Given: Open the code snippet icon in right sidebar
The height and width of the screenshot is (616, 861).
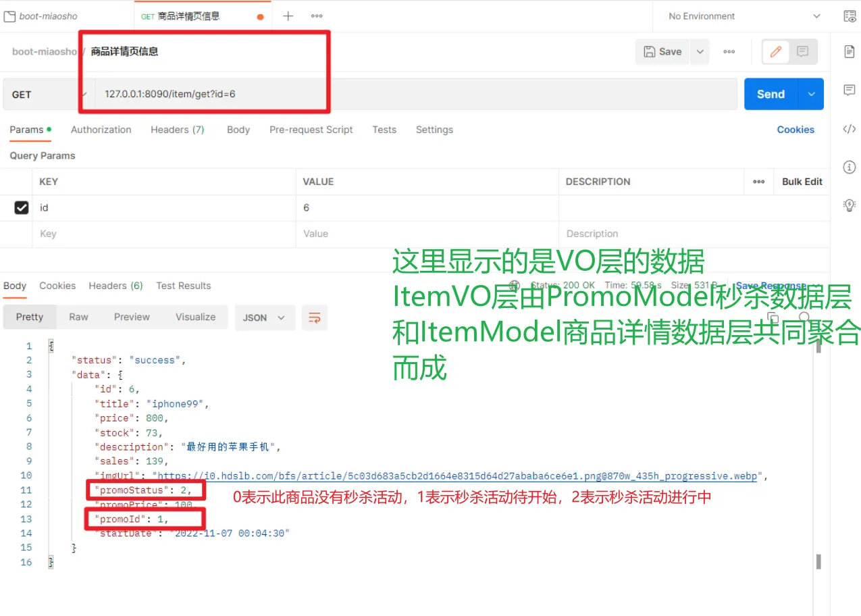Looking at the screenshot, I should point(850,129).
